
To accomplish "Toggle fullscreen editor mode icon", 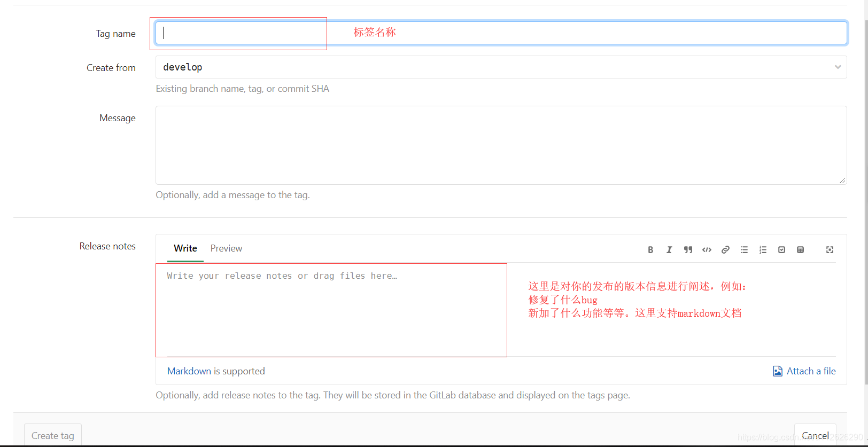I will click(x=830, y=249).
